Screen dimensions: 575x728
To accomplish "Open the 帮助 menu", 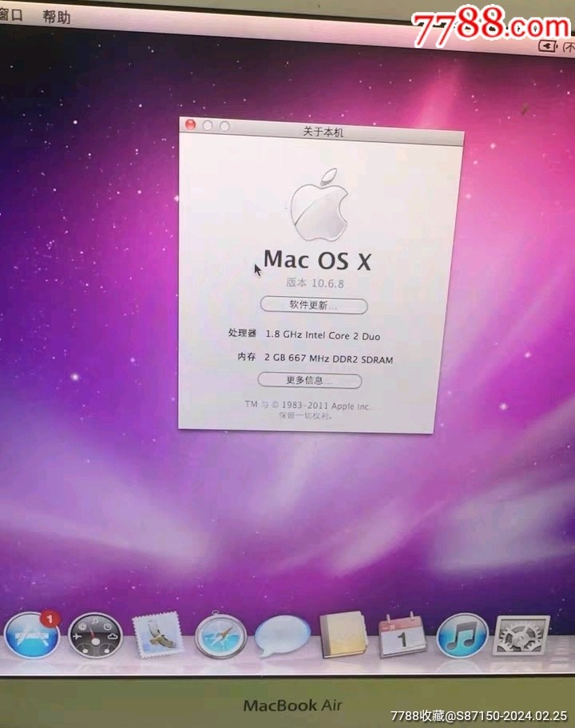I will pos(56,18).
